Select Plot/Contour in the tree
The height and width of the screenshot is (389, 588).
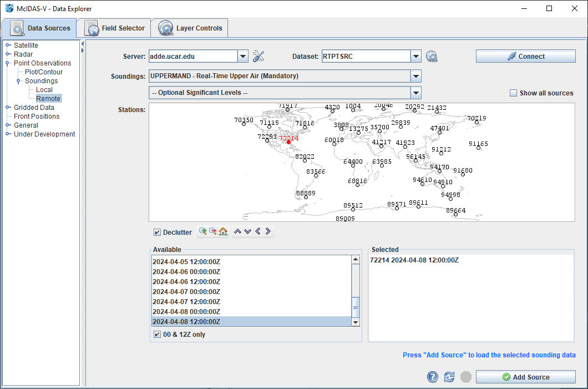[44, 72]
